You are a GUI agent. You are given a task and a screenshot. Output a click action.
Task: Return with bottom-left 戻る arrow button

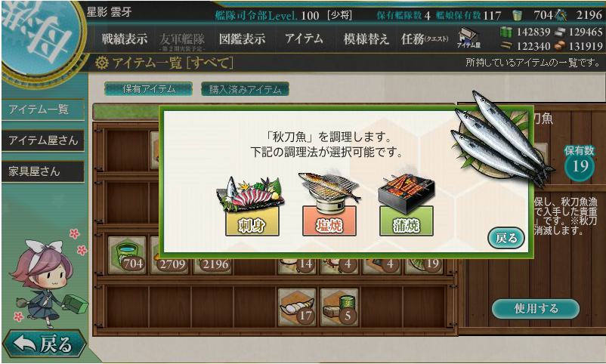[43, 344]
